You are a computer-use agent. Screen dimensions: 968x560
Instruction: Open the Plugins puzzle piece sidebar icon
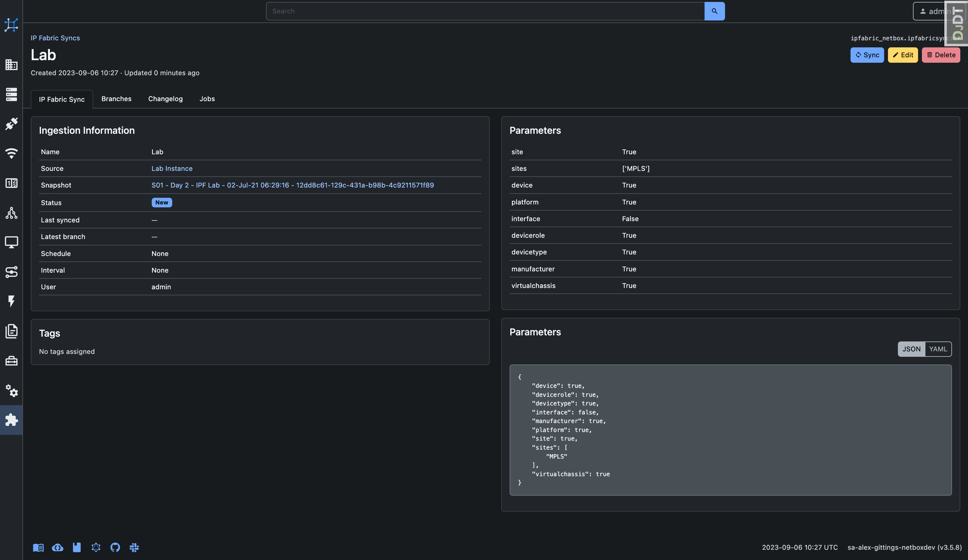pos(11,420)
